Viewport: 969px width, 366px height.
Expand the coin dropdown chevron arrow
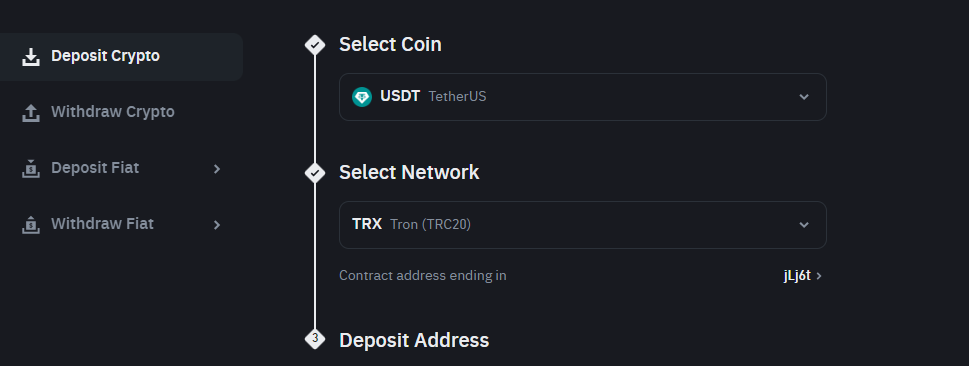[803, 97]
